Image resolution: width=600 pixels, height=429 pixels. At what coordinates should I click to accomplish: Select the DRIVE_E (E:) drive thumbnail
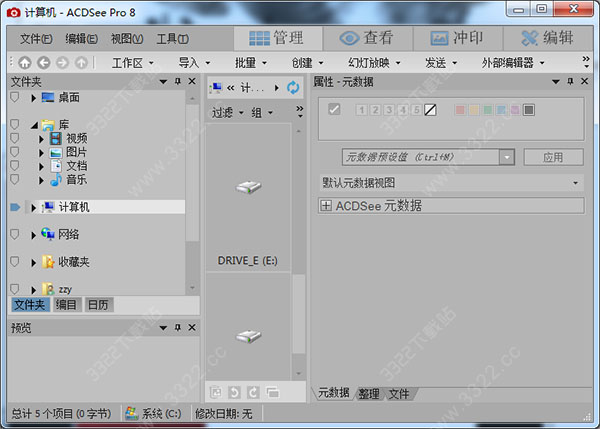pos(248,197)
